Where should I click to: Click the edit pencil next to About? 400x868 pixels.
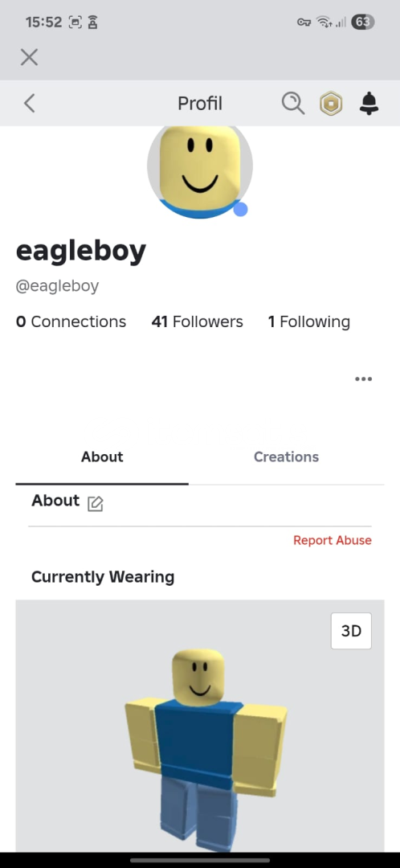[96, 503]
